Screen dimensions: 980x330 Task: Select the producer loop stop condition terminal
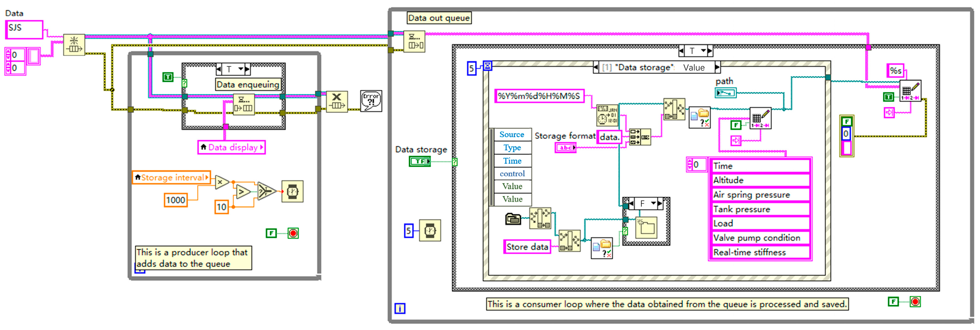click(x=293, y=233)
